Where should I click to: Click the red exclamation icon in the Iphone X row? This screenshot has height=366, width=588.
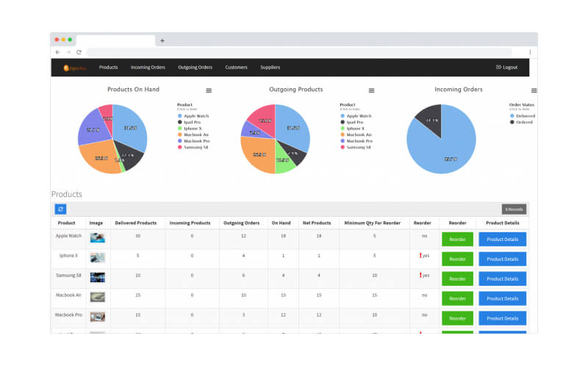[420, 256]
